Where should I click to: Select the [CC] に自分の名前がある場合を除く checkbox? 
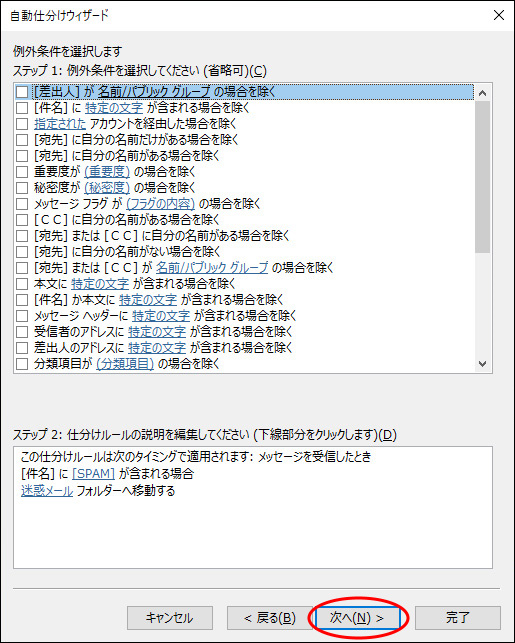tap(22, 220)
